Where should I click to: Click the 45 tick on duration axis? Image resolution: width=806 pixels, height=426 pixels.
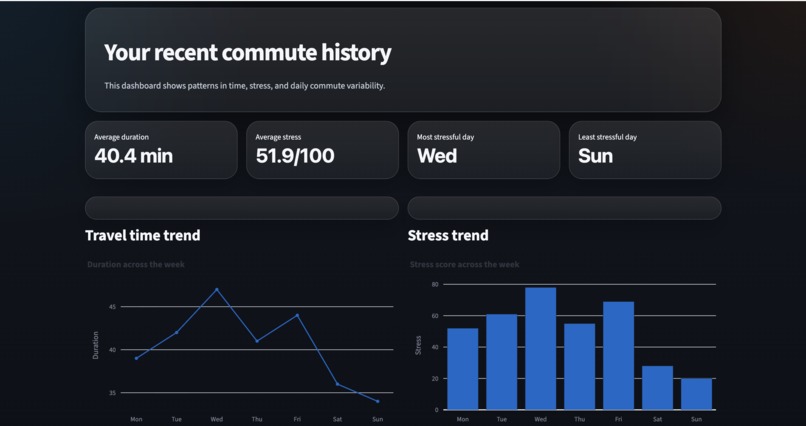click(x=113, y=307)
